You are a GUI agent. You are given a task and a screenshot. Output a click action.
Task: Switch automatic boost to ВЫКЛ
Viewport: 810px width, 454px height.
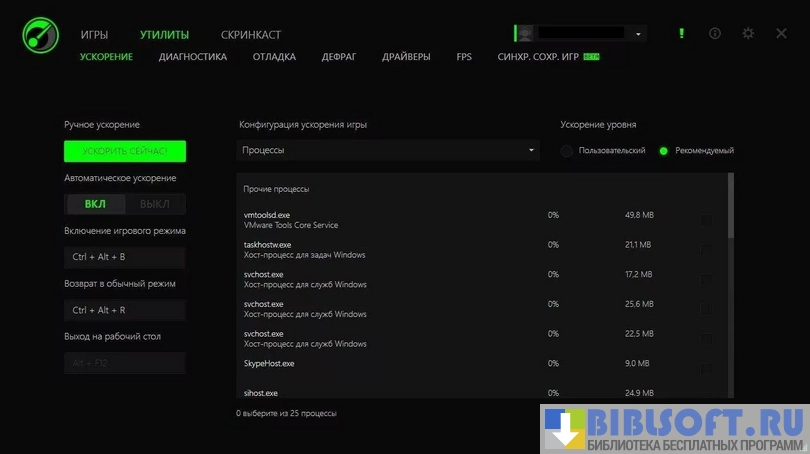click(154, 204)
